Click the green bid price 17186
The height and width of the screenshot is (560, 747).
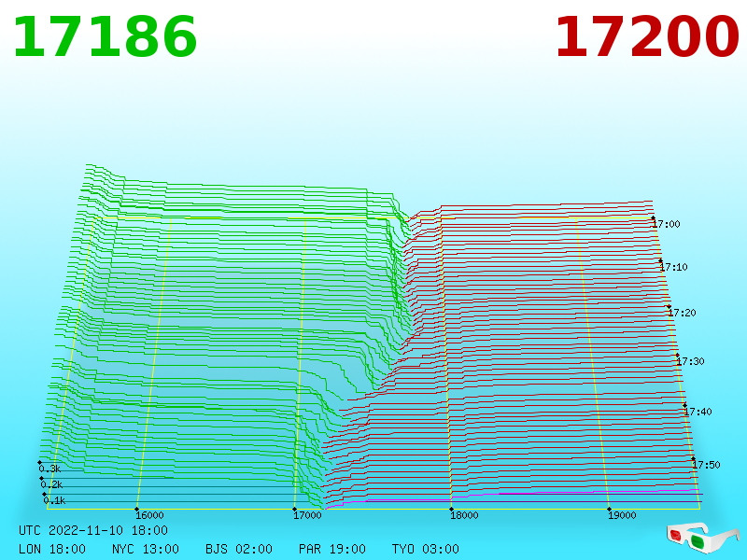click(x=105, y=37)
